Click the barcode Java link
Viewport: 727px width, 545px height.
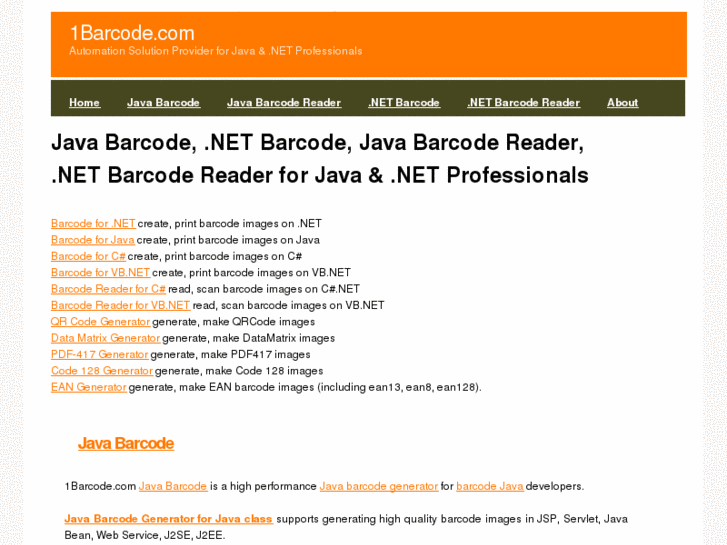[x=490, y=486]
